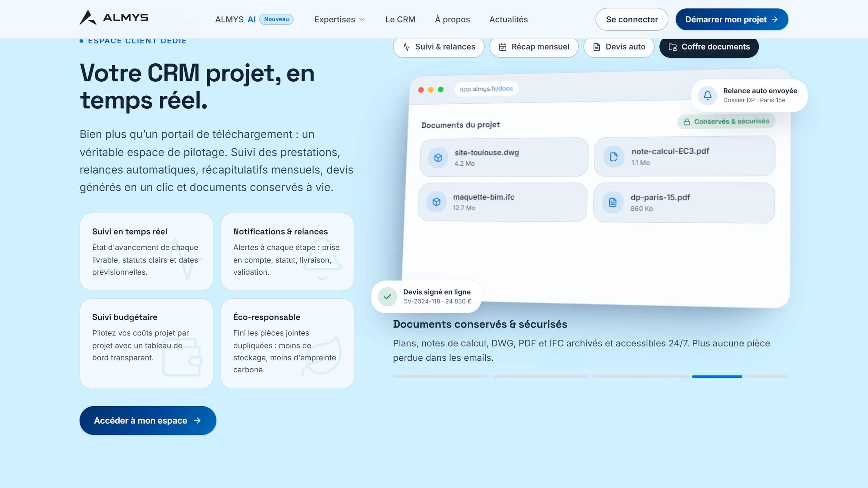Expand the Expertises dropdown menu

tap(339, 20)
